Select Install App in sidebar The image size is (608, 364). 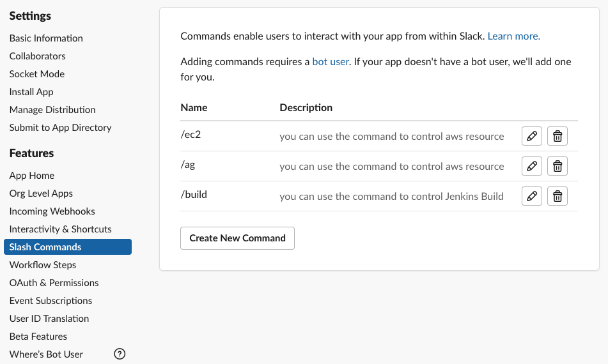pyautogui.click(x=31, y=92)
